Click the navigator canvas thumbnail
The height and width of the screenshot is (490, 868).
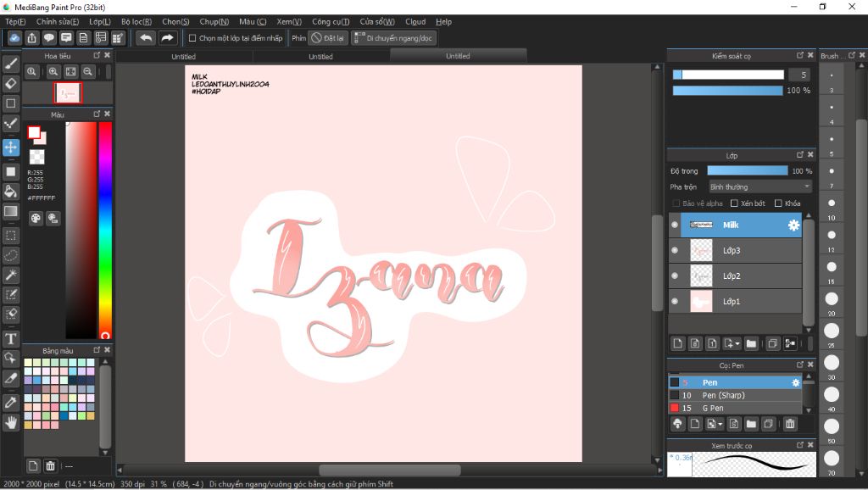[68, 93]
